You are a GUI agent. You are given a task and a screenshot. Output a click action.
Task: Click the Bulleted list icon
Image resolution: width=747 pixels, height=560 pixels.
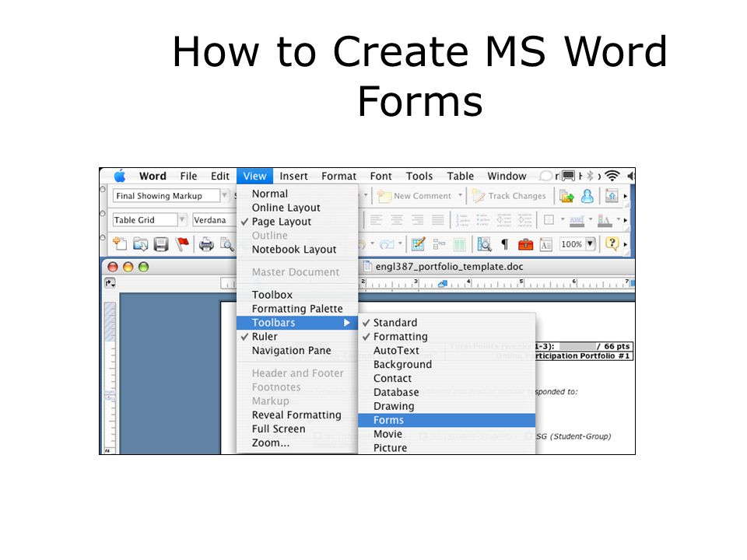(x=483, y=219)
